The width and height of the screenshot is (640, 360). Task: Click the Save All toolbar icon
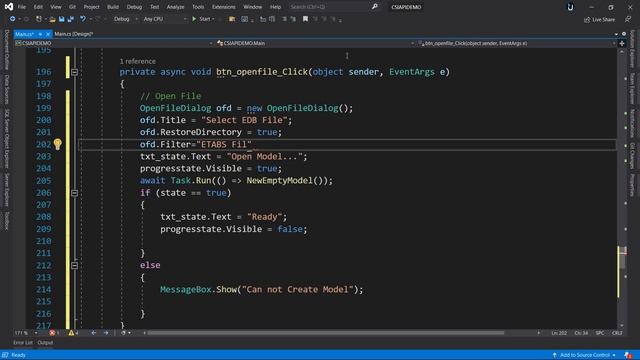pos(71,19)
